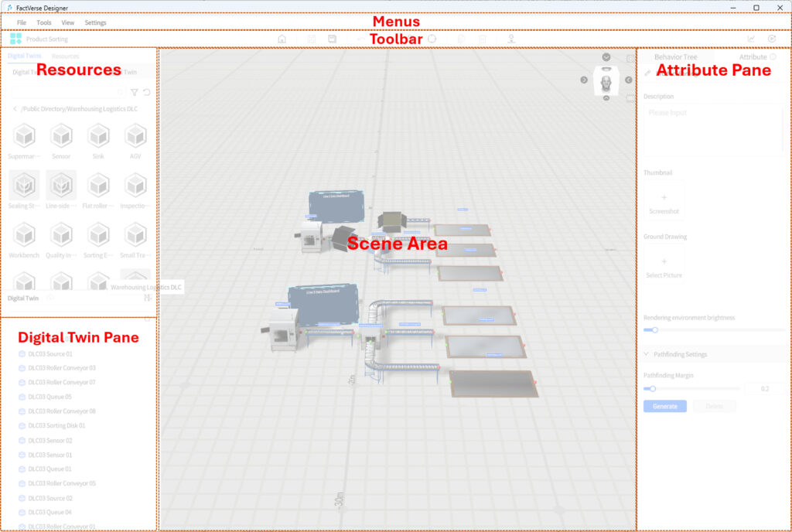Choose a ground drawing via Select Picture

(664, 265)
